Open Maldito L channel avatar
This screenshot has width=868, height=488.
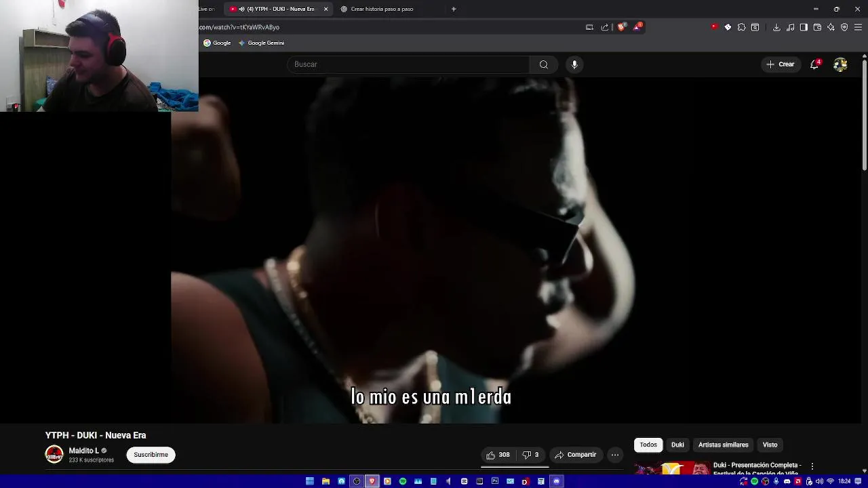coord(54,454)
